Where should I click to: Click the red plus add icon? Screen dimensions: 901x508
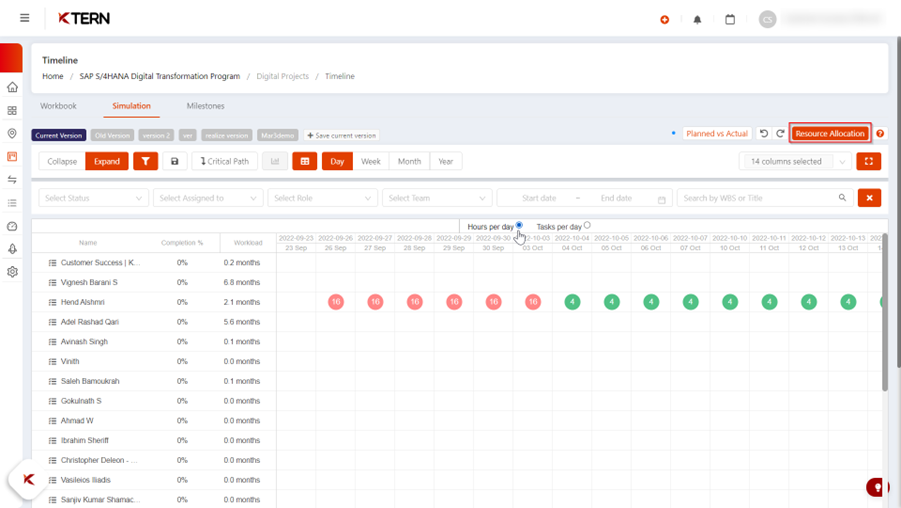click(x=665, y=20)
